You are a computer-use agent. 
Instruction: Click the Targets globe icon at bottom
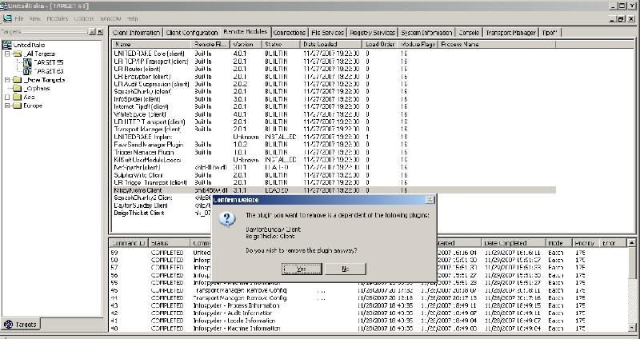(x=8, y=324)
